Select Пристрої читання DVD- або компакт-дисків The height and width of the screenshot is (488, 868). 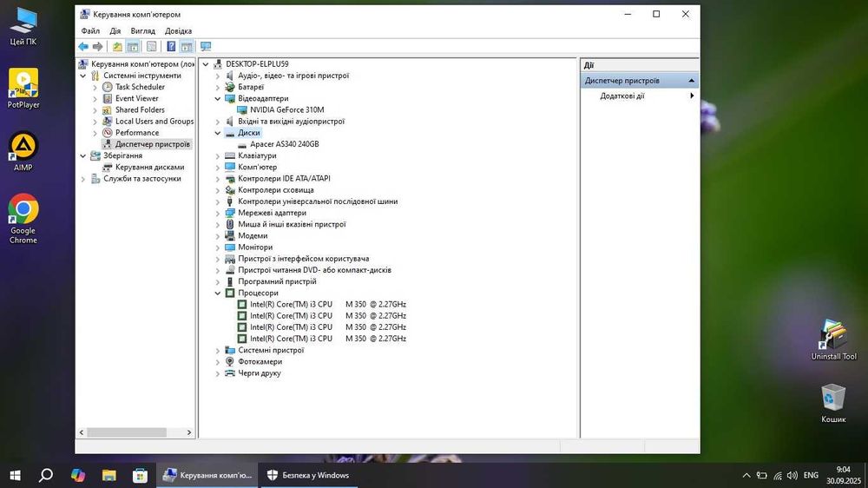(314, 270)
